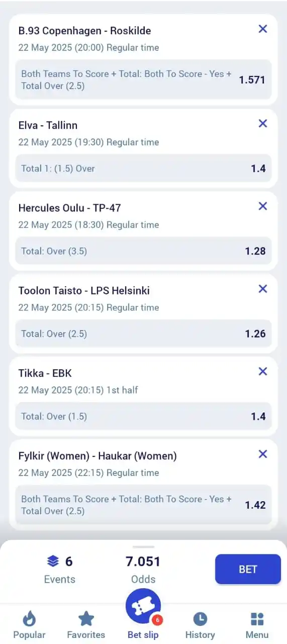Delete the Hercules Oulu - TP-47 selection
The height and width of the screenshot is (644, 287).
(x=262, y=206)
